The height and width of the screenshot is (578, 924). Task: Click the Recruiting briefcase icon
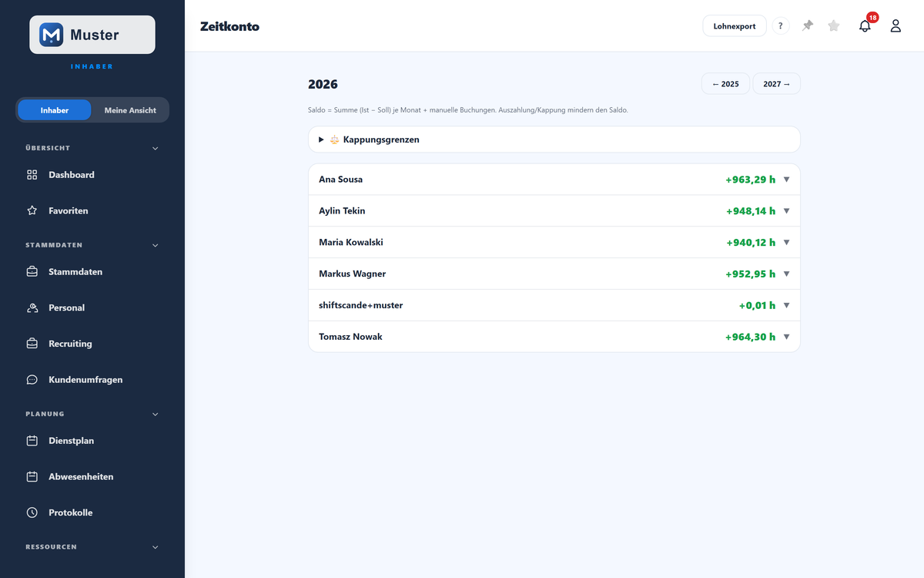pos(32,344)
